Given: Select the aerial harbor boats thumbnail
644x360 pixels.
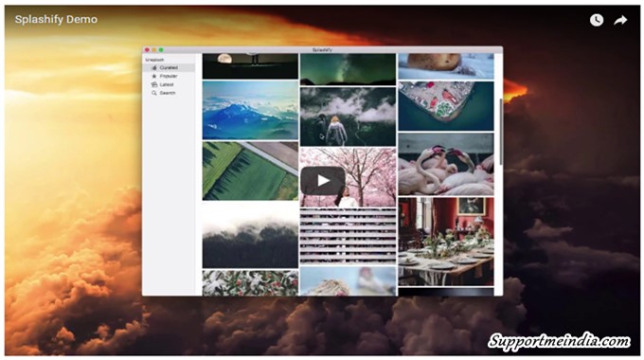Looking at the screenshot, I should point(446,106).
